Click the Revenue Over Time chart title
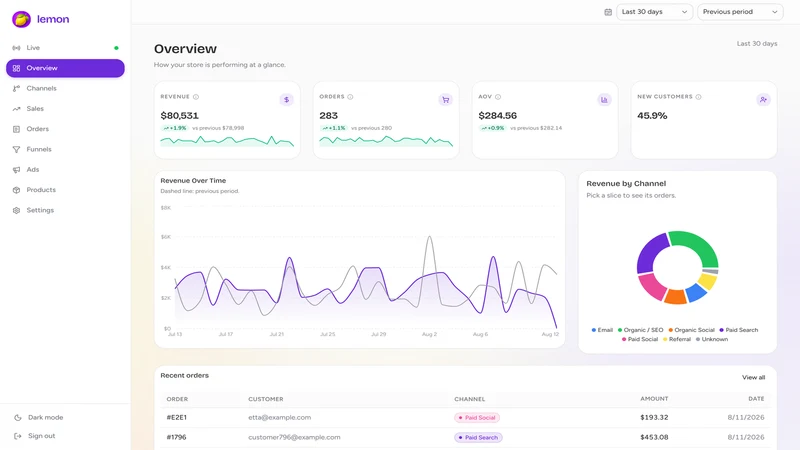The height and width of the screenshot is (450, 800). click(x=193, y=181)
